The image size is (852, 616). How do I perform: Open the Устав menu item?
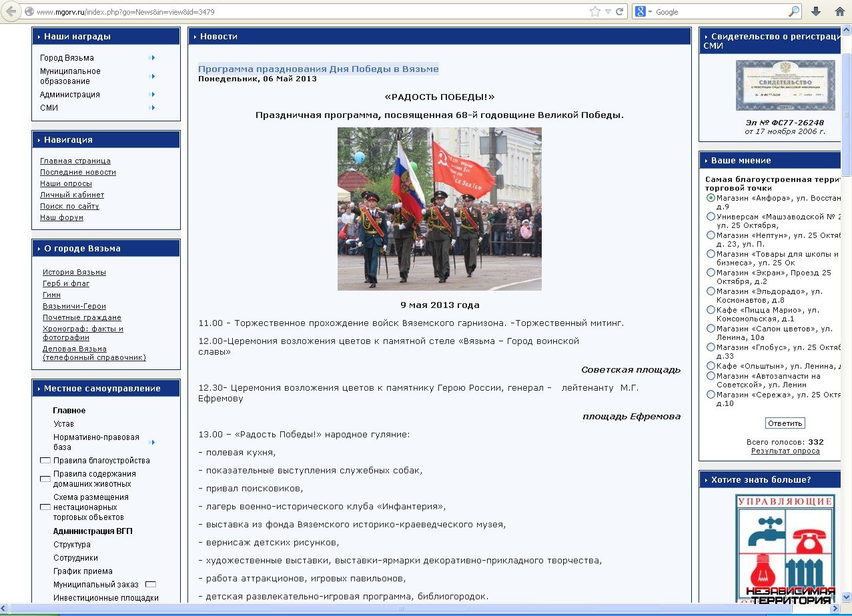63,424
